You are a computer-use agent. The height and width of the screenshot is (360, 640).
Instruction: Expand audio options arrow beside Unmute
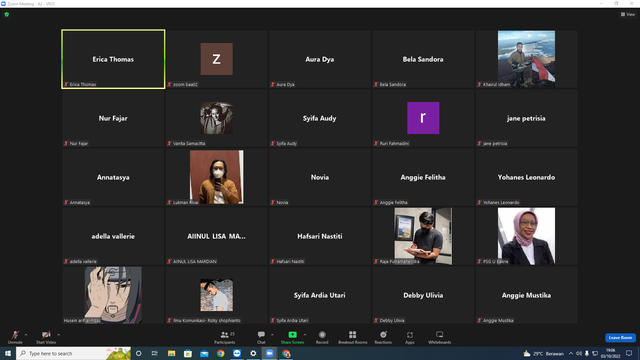(x=26, y=335)
